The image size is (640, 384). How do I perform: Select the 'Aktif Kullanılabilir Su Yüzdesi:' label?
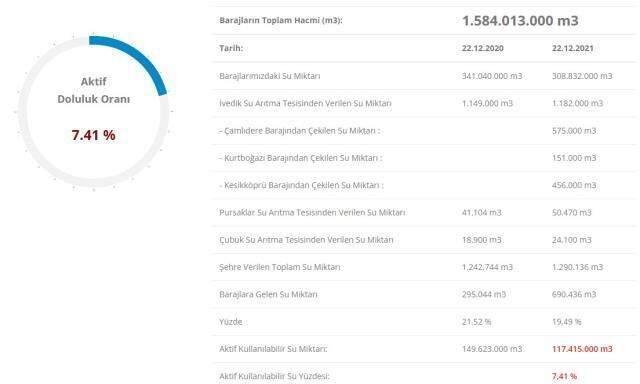tap(274, 376)
